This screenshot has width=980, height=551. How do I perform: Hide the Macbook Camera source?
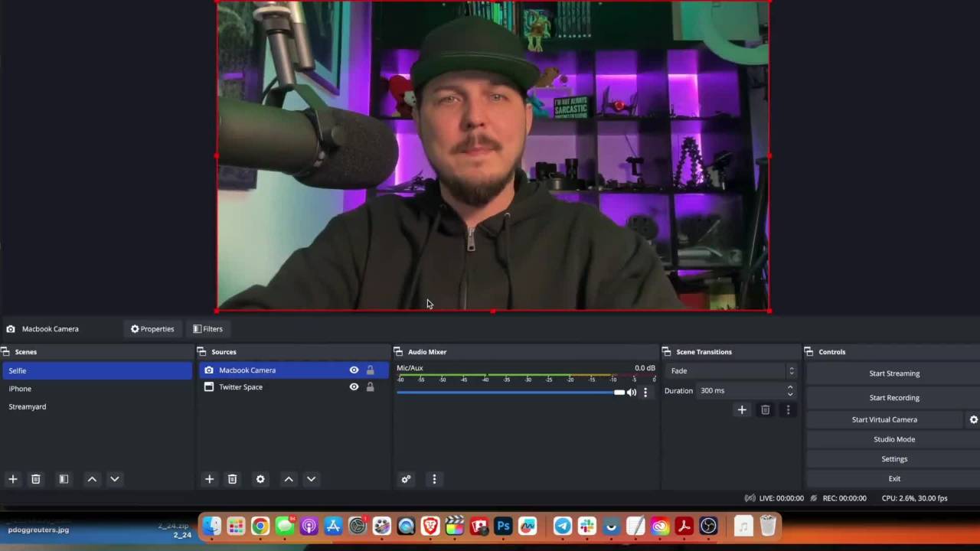pyautogui.click(x=354, y=370)
